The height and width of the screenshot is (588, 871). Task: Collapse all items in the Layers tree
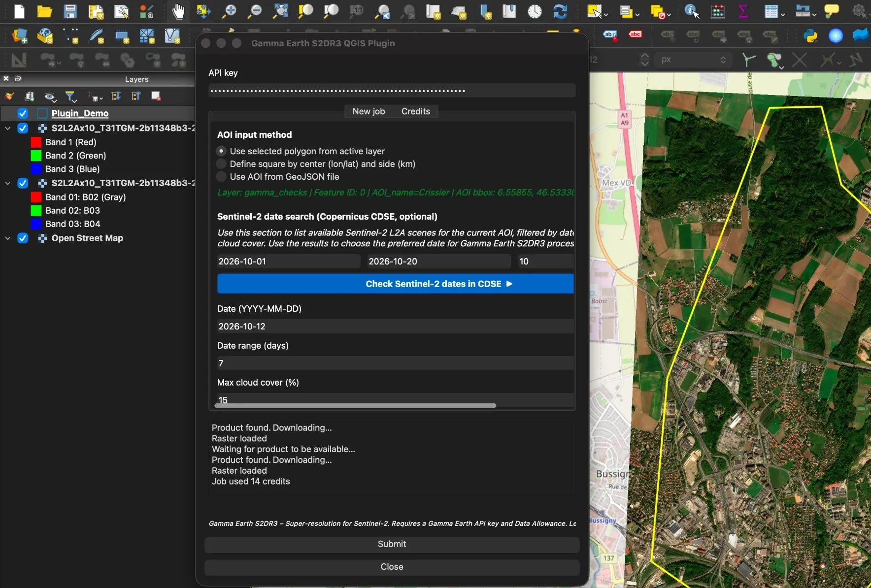pos(136,96)
